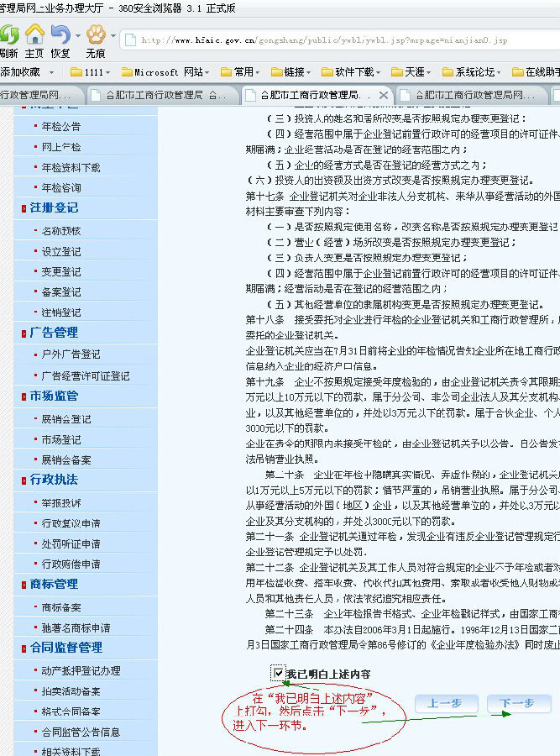Open 格式合同备案 sidebar link
The height and width of the screenshot is (756, 560).
71,711
